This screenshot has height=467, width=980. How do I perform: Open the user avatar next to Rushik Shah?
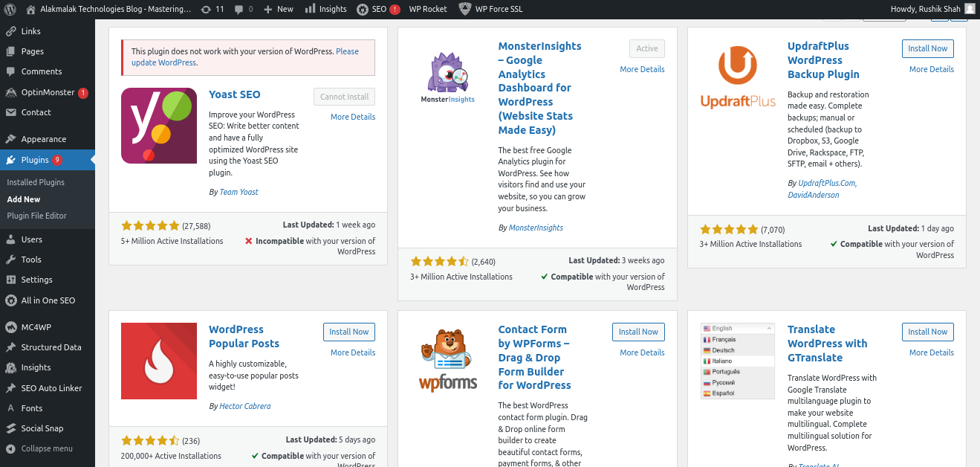pos(970,9)
